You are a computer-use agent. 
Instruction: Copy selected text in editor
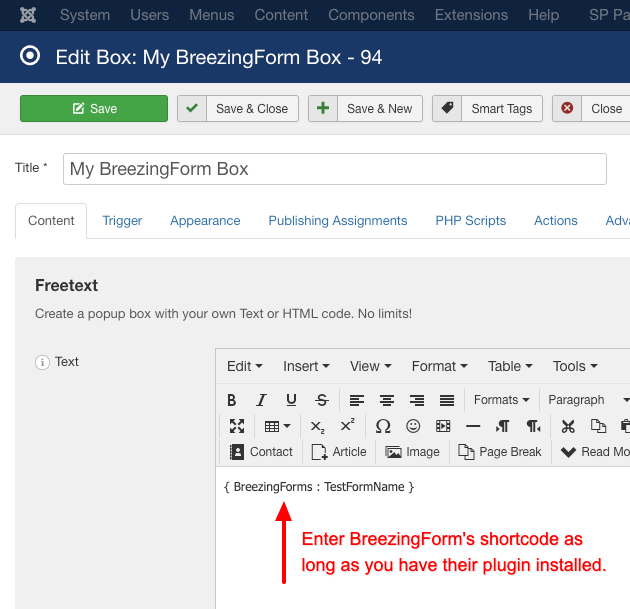pos(598,426)
